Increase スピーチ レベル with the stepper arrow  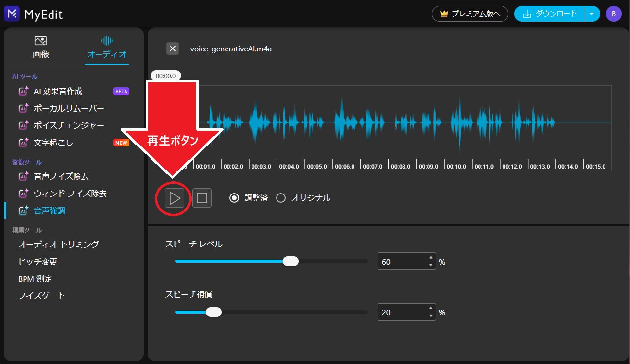(x=431, y=258)
